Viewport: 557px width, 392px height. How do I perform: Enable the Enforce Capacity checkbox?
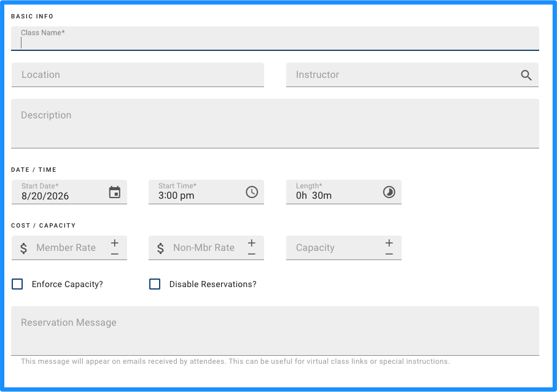[x=17, y=284]
